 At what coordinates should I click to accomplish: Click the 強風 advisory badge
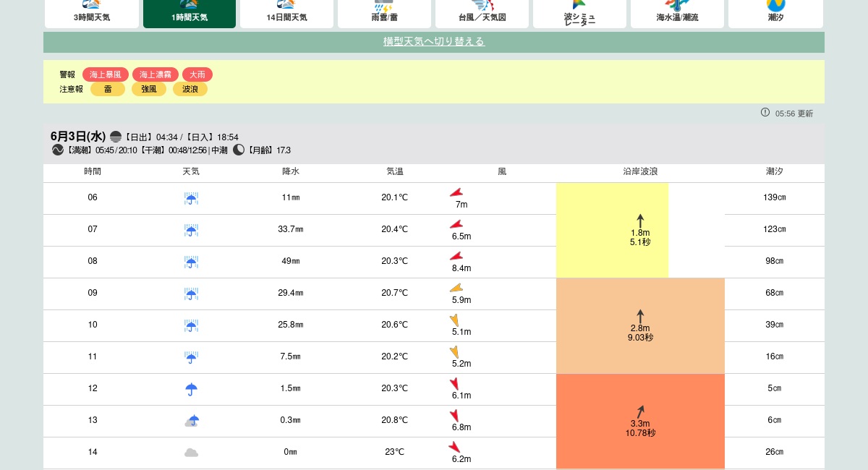(149, 89)
